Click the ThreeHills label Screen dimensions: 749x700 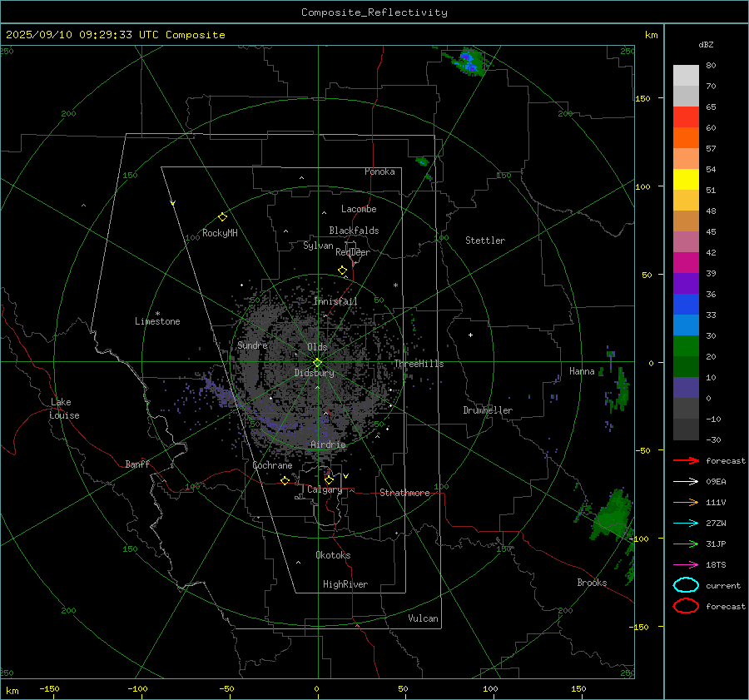[x=419, y=364]
